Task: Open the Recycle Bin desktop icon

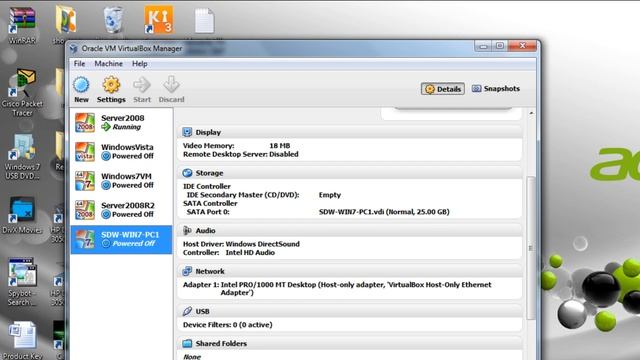Action: point(113,20)
